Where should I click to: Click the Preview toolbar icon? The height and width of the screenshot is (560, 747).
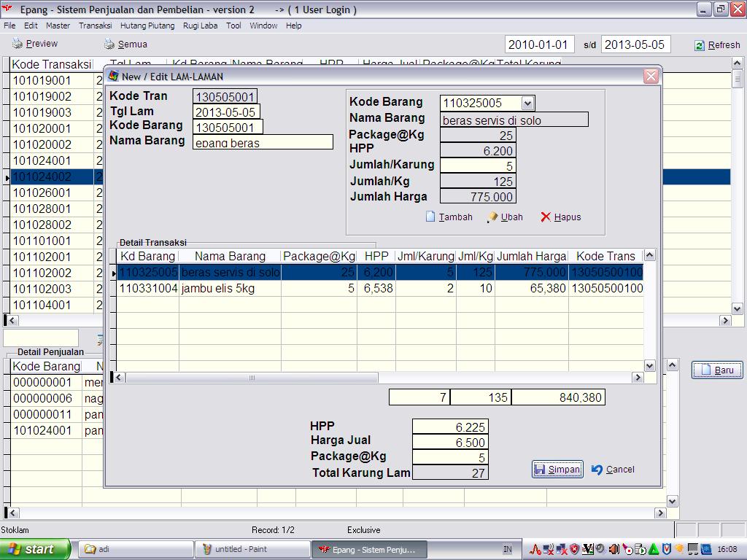[17, 44]
